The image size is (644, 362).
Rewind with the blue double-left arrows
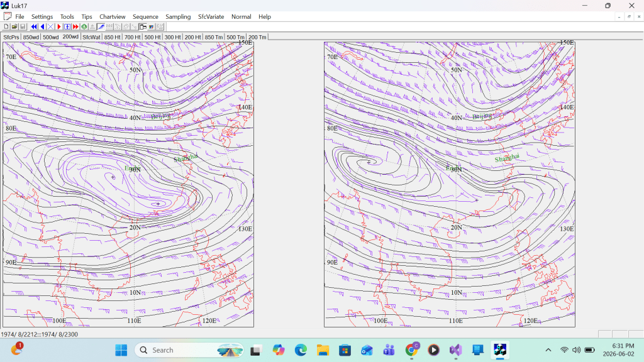tap(34, 26)
